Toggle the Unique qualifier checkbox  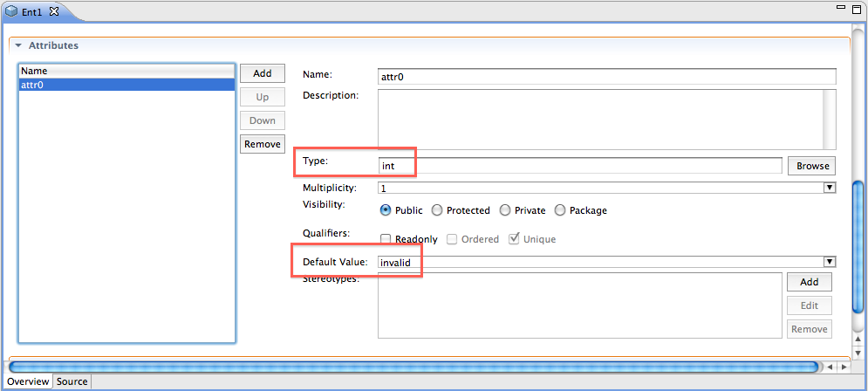click(x=515, y=239)
